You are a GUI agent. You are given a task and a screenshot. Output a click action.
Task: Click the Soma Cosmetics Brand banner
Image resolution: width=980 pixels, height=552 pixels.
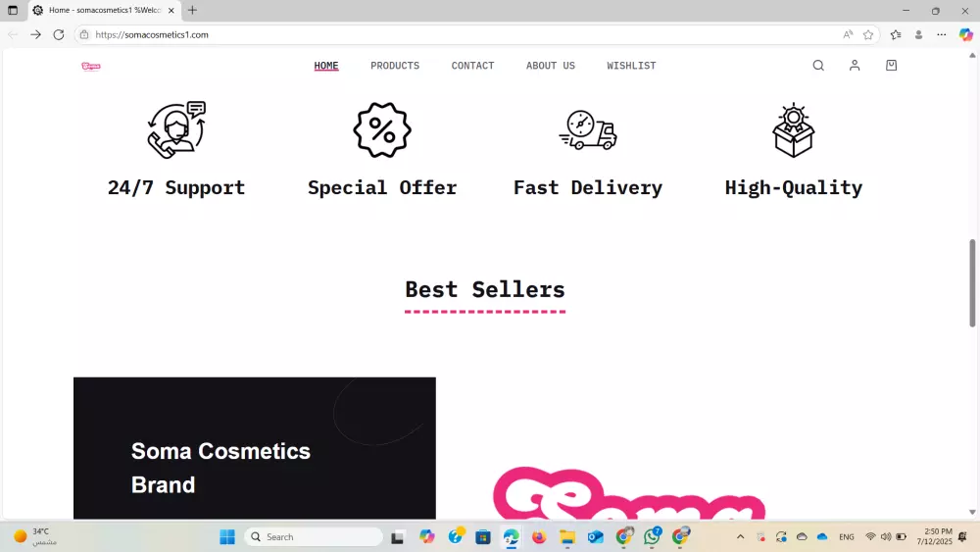tap(255, 448)
